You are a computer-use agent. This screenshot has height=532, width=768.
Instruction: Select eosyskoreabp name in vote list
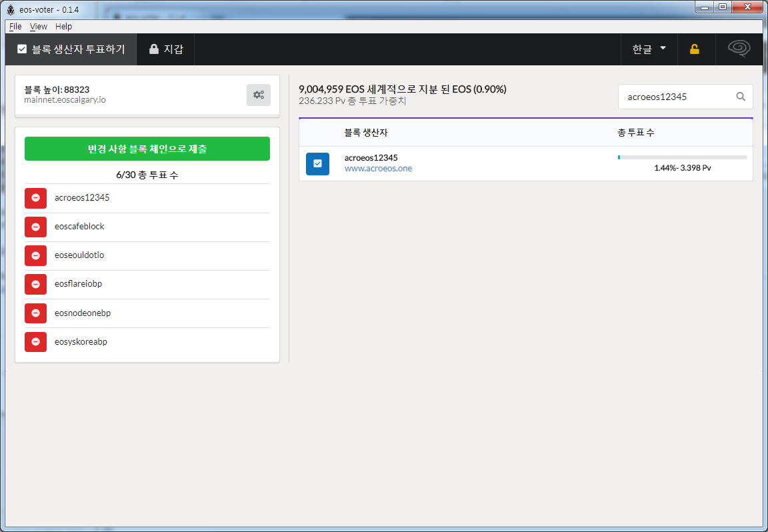(81, 341)
